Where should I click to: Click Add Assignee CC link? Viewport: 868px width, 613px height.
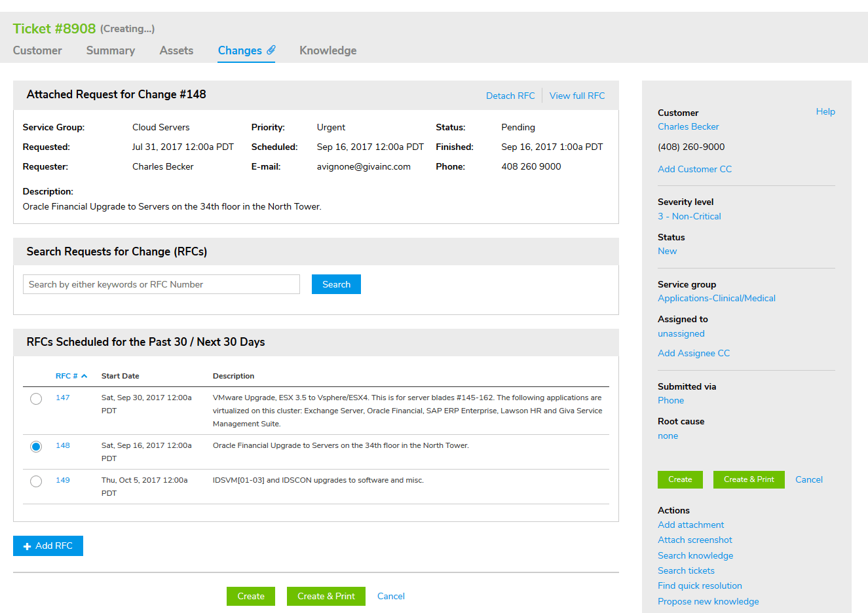(x=694, y=353)
